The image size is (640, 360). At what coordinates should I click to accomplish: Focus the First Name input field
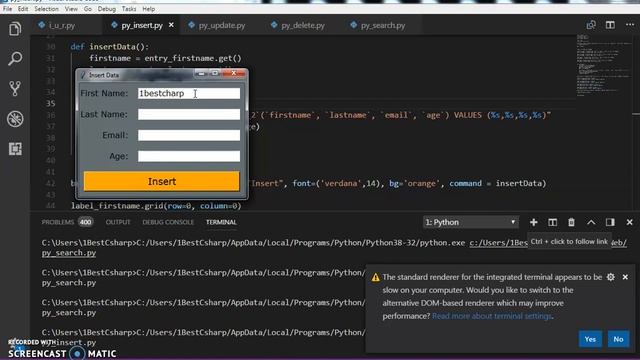click(x=189, y=93)
